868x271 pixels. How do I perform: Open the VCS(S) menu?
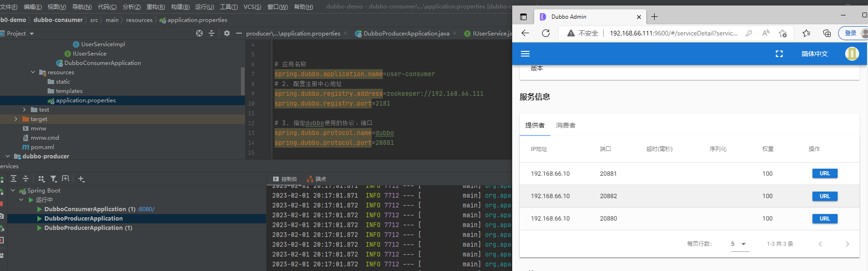click(x=253, y=7)
